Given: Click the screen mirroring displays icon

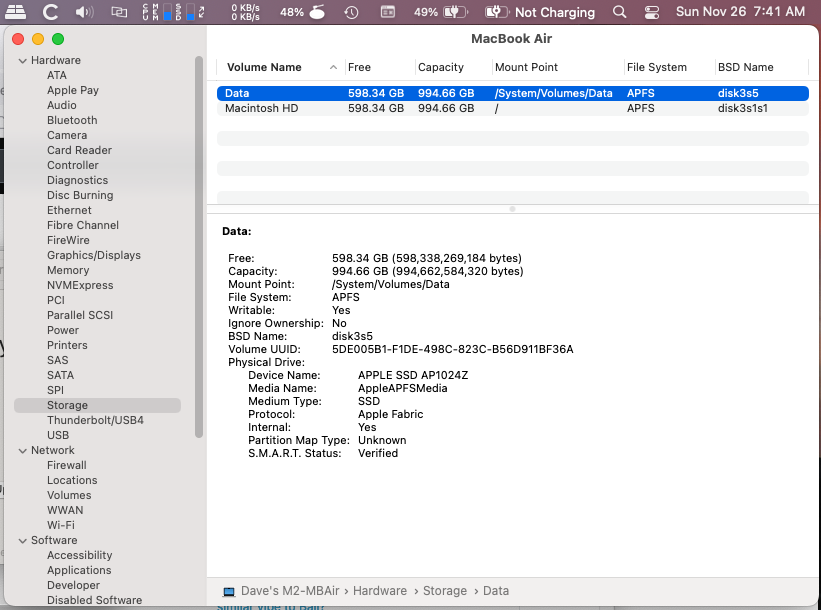Looking at the screenshot, I should [x=119, y=12].
